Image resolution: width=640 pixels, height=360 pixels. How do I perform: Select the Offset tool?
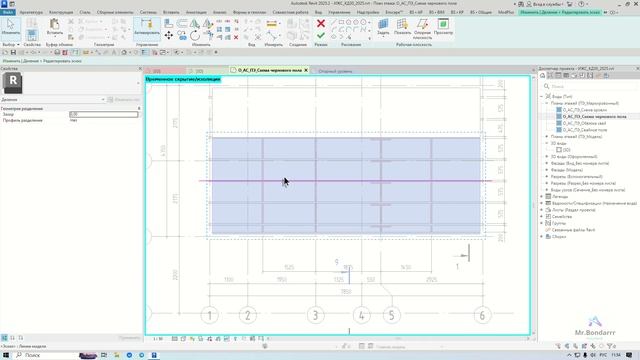tap(182, 24)
